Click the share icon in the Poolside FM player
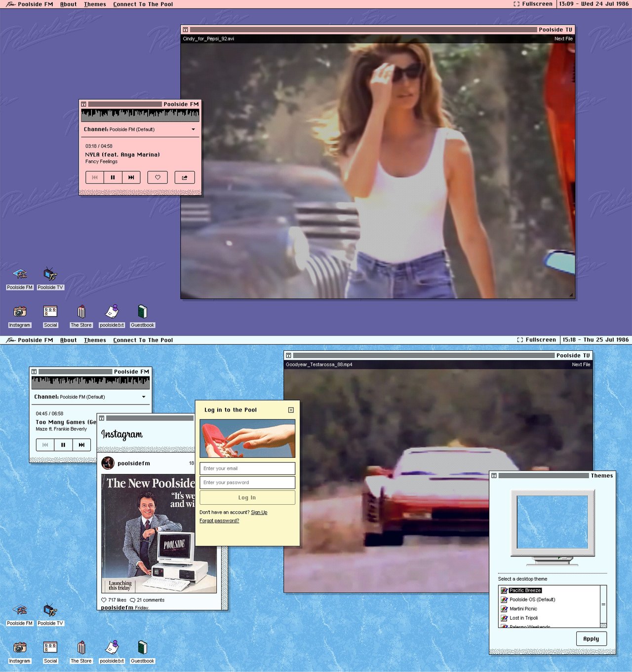The width and height of the screenshot is (632, 672). click(x=184, y=177)
